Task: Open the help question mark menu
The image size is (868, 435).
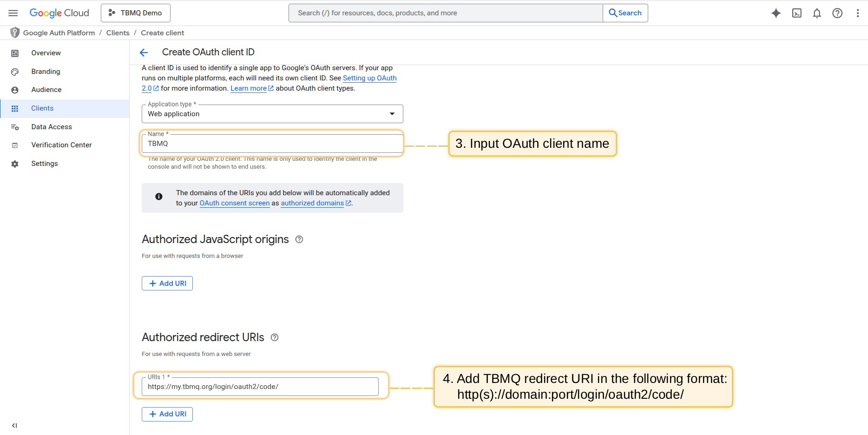Action: [837, 13]
